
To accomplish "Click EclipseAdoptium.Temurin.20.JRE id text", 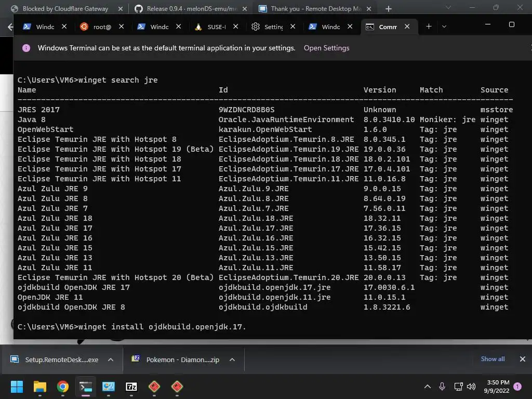I will tap(288, 277).
